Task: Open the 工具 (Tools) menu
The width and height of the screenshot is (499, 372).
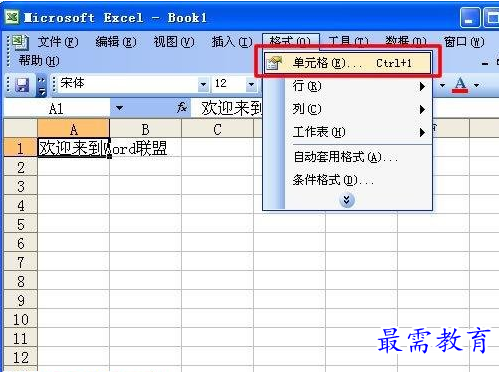Action: [348, 41]
